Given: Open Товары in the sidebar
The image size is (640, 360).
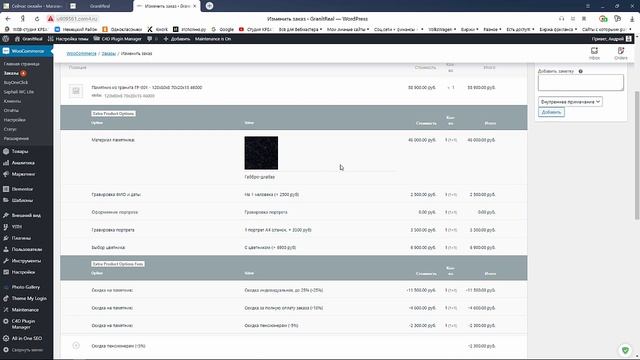Looking at the screenshot, I should pos(20,151).
